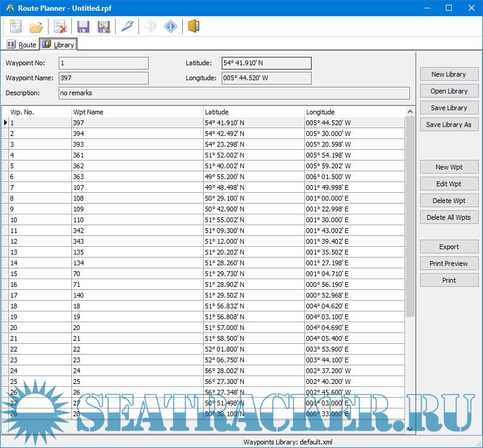Click the Export button
Viewport: 483px width, 448px height.
[x=448, y=247]
